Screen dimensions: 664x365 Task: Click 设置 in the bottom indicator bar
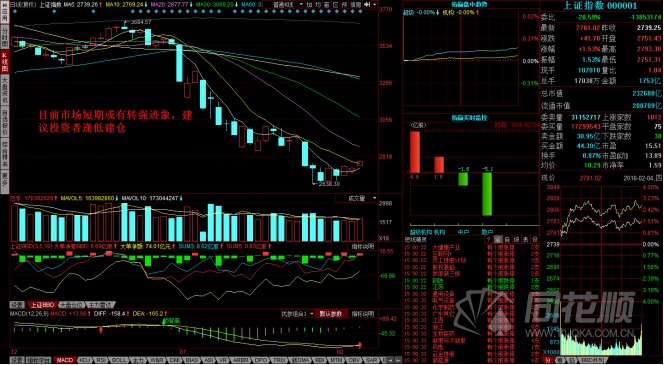click(x=17, y=360)
